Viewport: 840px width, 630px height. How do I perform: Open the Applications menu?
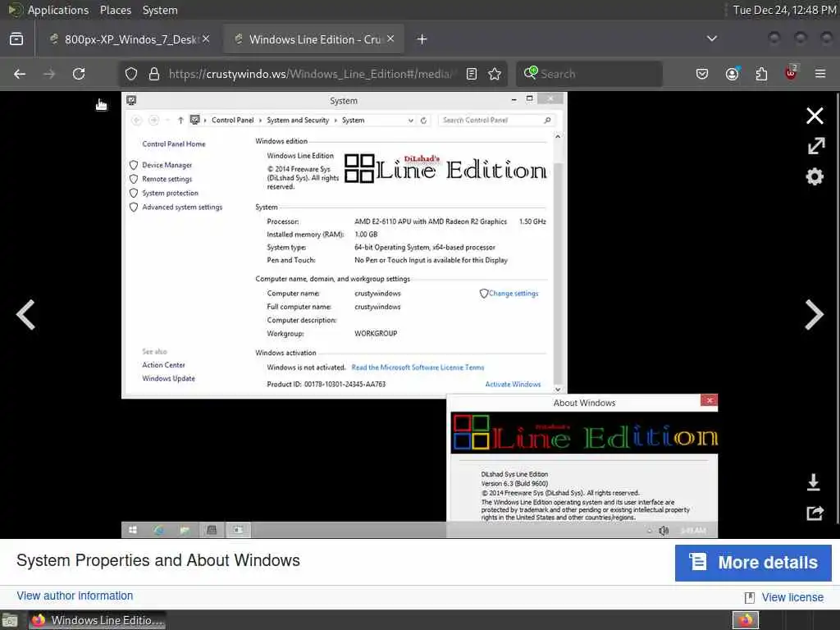pyautogui.click(x=58, y=10)
